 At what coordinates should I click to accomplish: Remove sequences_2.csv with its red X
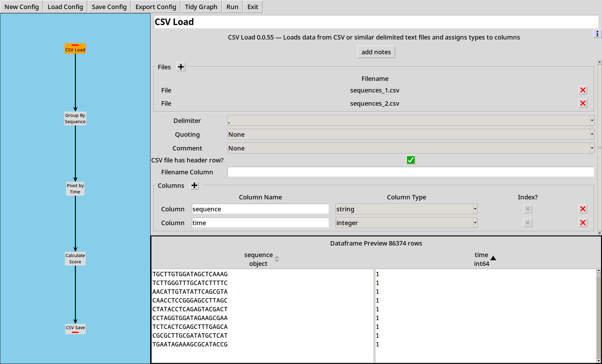coord(583,103)
